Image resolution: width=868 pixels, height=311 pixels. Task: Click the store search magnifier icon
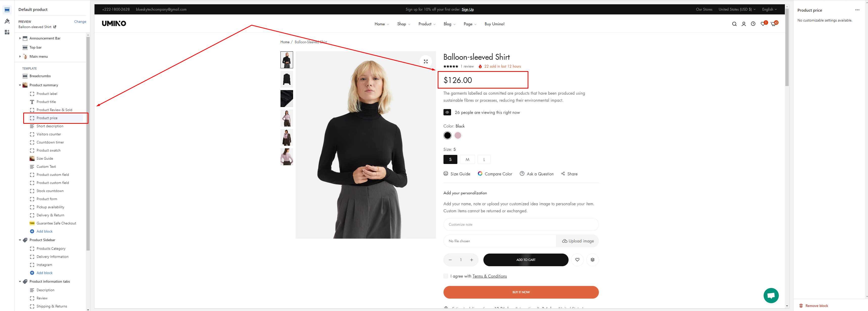734,24
